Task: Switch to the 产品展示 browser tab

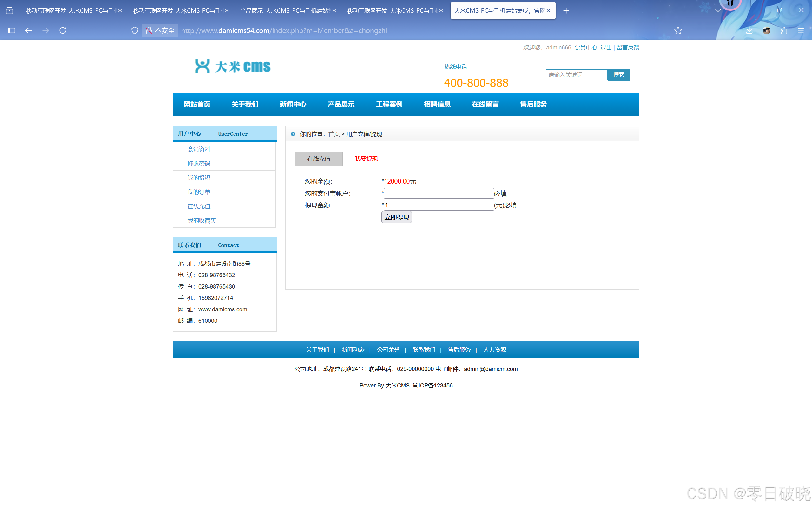Action: pyautogui.click(x=285, y=11)
